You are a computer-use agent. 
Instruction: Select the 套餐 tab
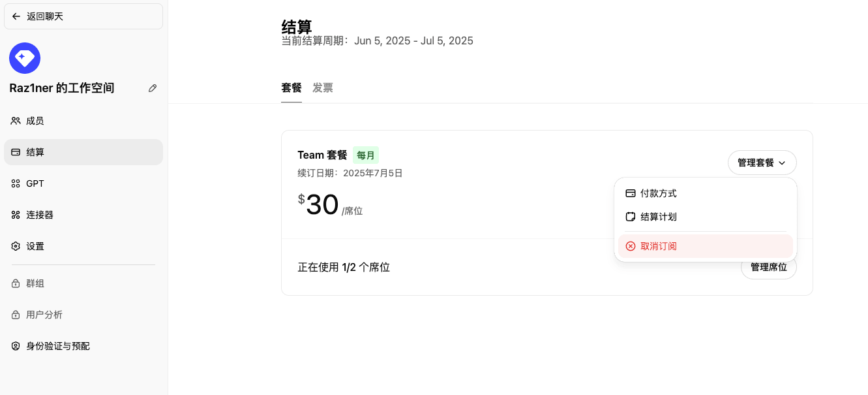[292, 87]
